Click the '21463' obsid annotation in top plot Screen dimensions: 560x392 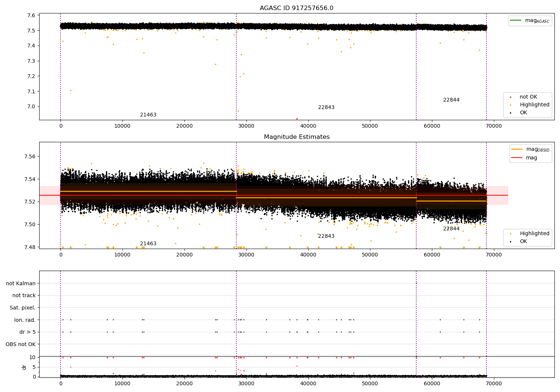(x=148, y=115)
